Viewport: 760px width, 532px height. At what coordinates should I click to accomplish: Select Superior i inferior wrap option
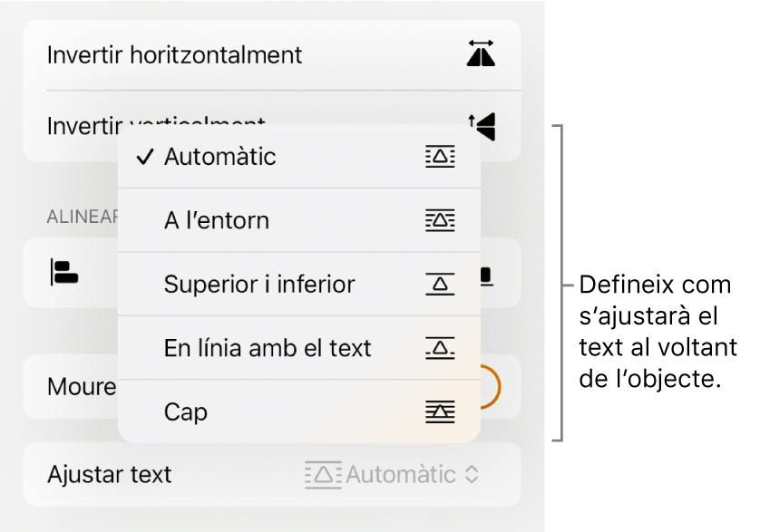coord(299,285)
